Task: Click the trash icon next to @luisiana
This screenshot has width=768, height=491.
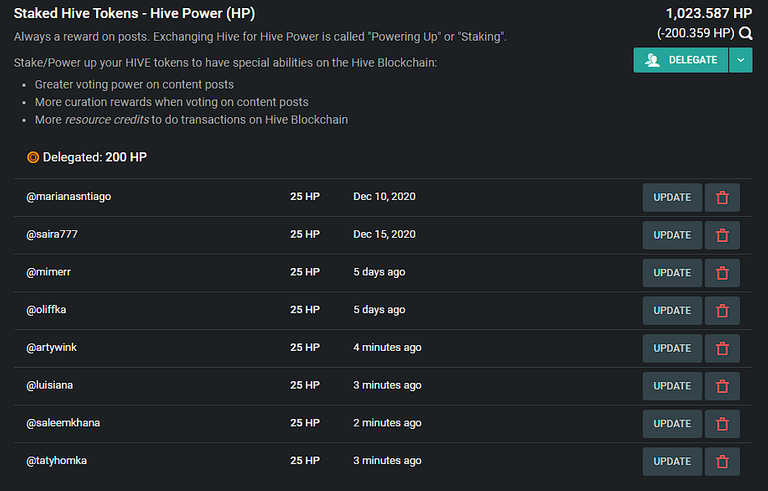Action: coord(722,386)
